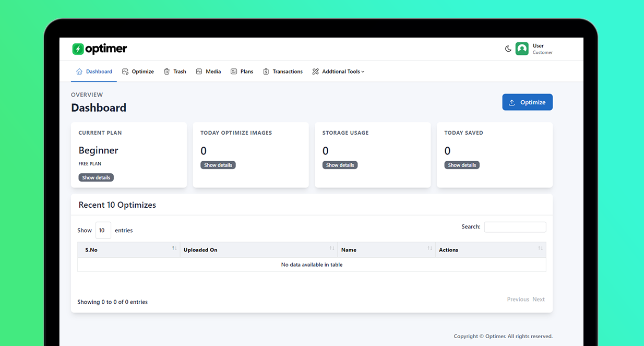
Task: Click inside the Search field
Action: 515,226
